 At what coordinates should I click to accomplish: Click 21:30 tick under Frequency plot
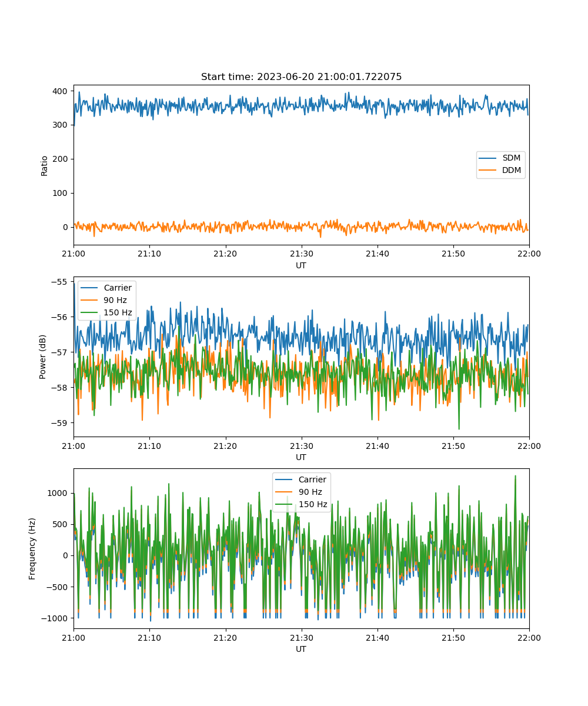(x=301, y=638)
